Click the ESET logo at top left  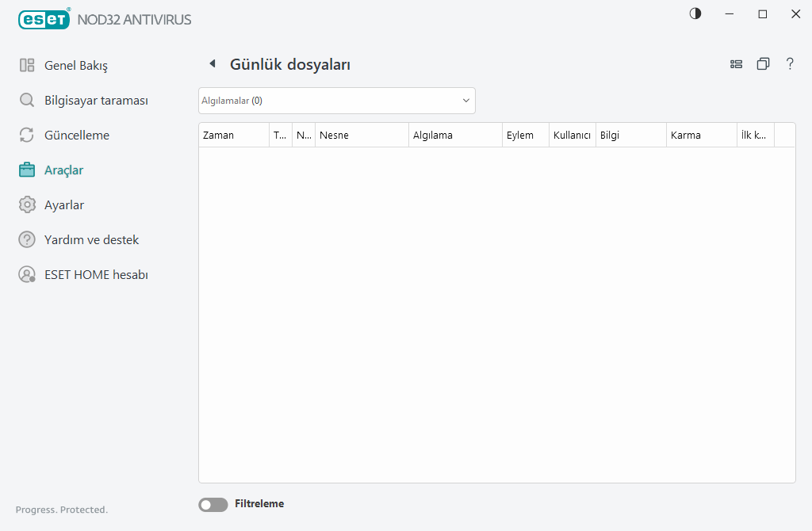[45, 19]
